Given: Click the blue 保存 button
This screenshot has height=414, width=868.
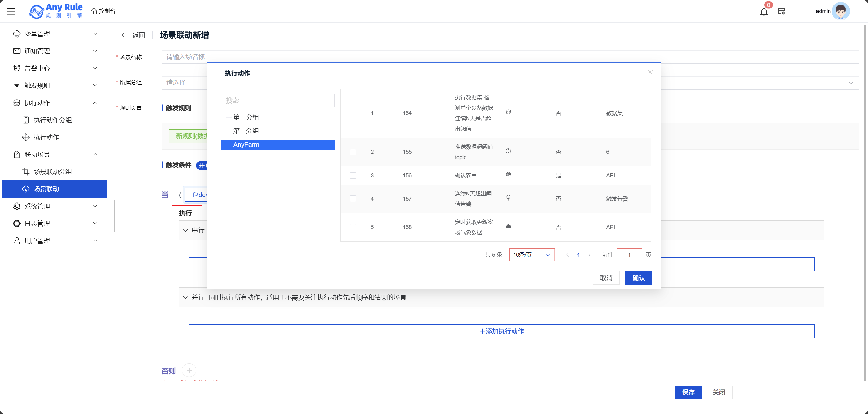Looking at the screenshot, I should coord(688,392).
